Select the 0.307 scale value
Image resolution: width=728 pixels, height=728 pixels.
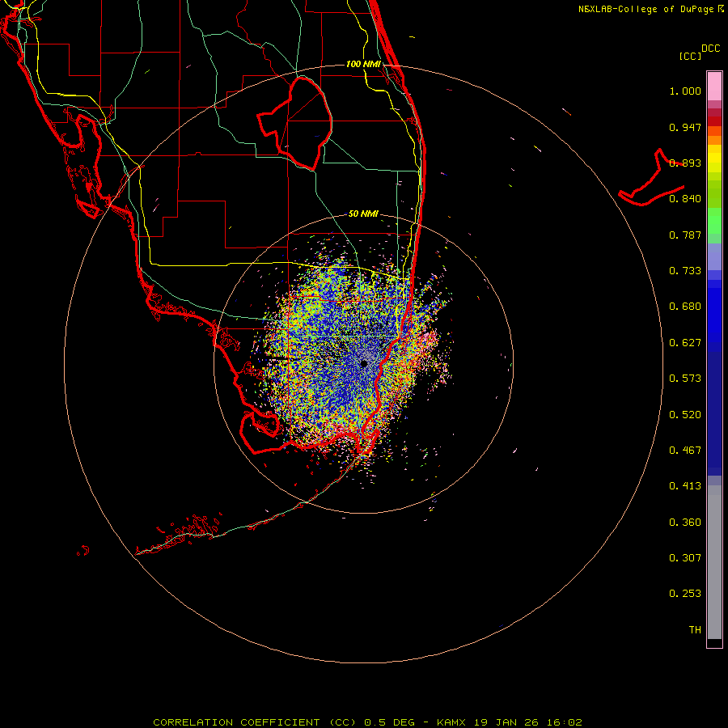(x=685, y=558)
